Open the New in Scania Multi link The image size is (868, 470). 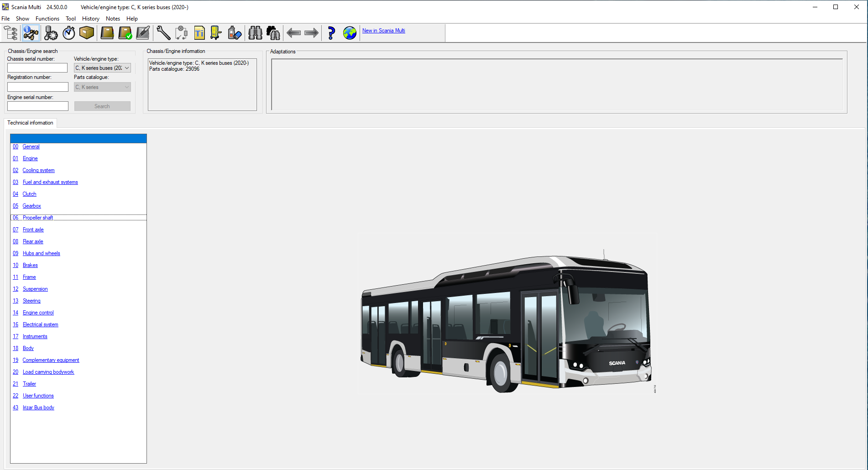(x=383, y=31)
